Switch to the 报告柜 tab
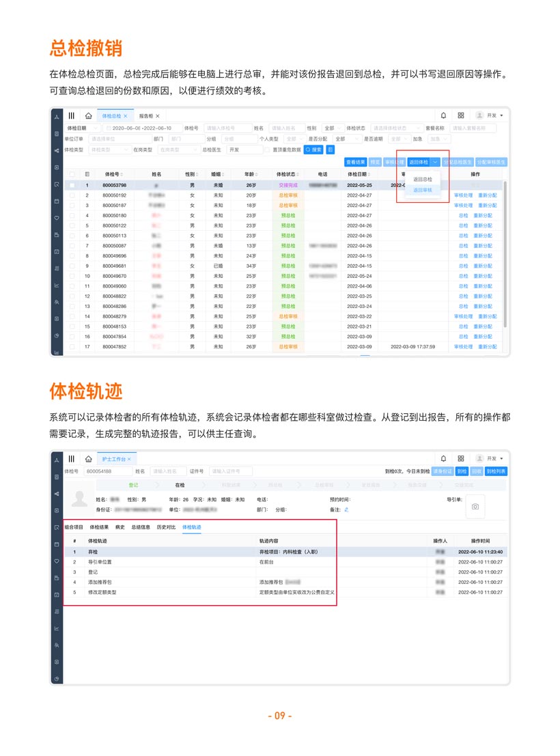This screenshot has width=560, height=756. (146, 117)
